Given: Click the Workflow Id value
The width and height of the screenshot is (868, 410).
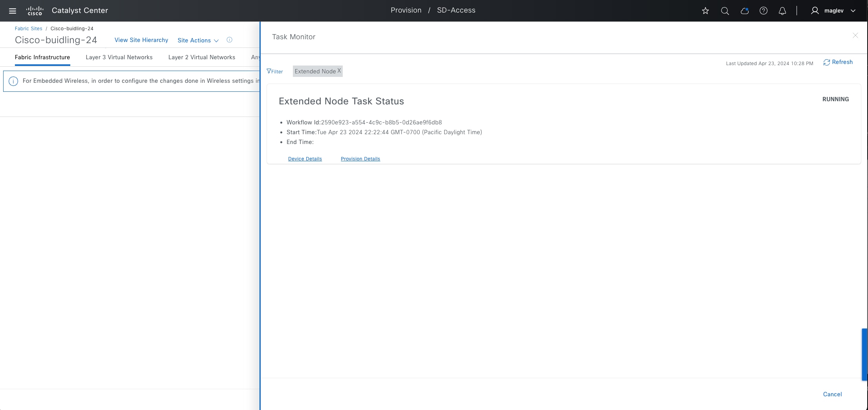Looking at the screenshot, I should (382, 122).
